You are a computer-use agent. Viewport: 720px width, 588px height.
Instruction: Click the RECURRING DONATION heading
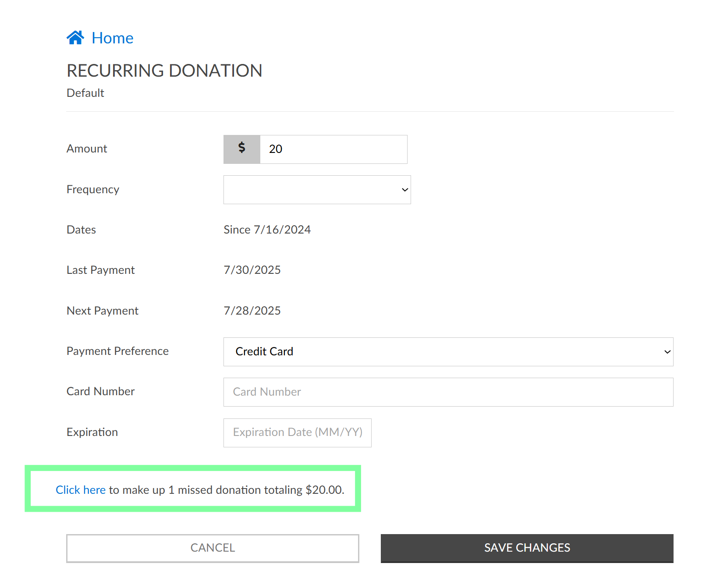pos(164,71)
